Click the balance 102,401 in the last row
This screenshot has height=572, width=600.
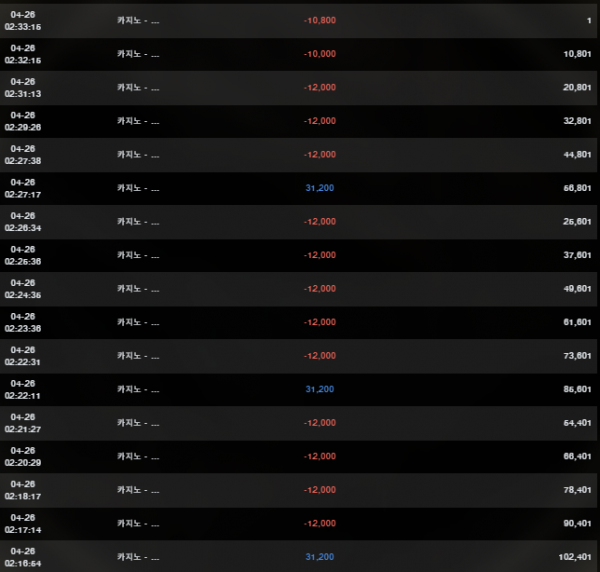[x=575, y=557]
